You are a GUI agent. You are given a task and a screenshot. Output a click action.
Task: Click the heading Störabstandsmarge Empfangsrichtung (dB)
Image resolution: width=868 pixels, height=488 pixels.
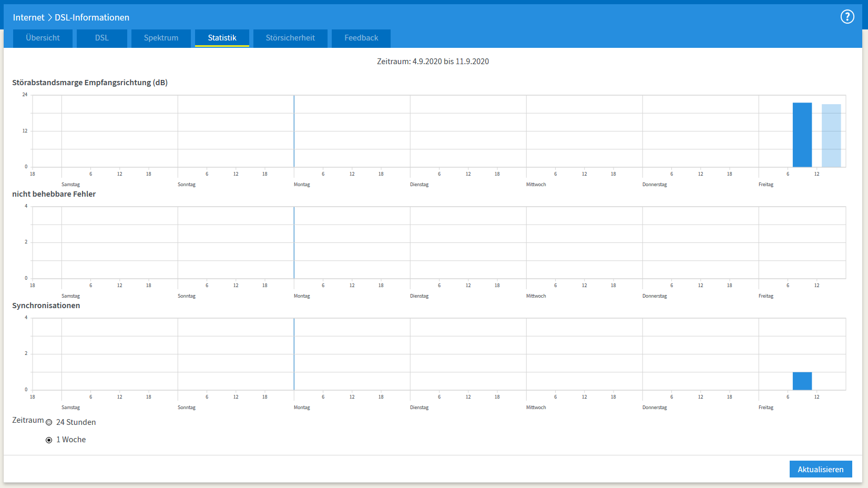(x=90, y=83)
